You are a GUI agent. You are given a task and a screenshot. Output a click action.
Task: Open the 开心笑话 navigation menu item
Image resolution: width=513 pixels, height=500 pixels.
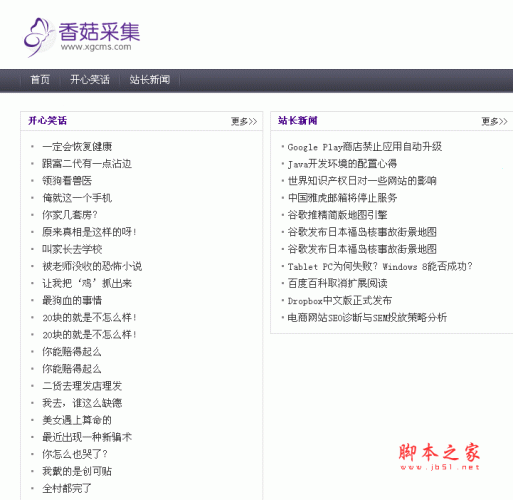pyautogui.click(x=90, y=80)
